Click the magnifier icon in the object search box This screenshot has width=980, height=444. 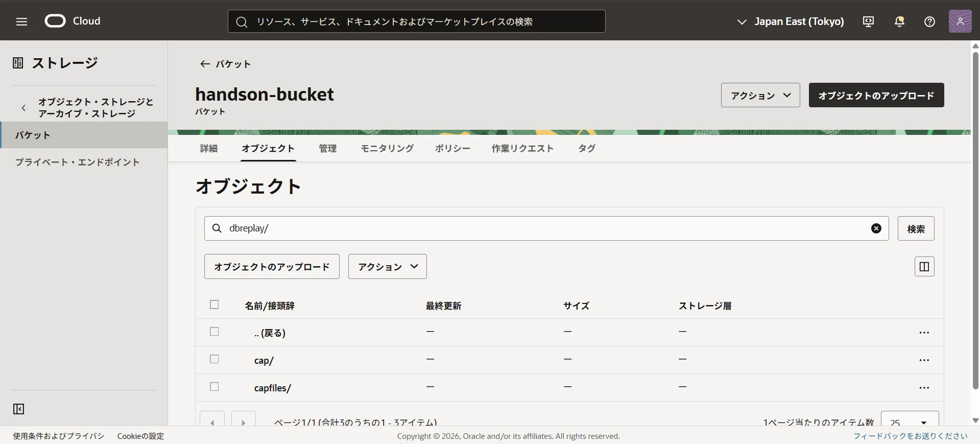pos(217,228)
